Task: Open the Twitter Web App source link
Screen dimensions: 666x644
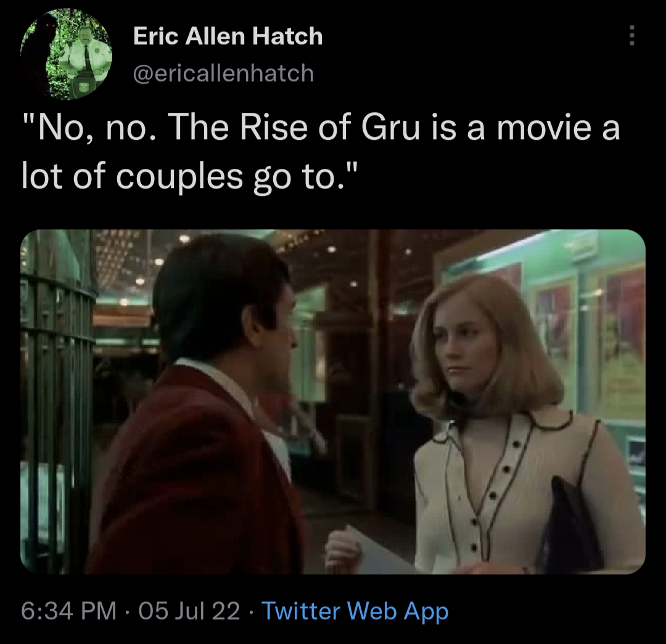Action: (356, 611)
